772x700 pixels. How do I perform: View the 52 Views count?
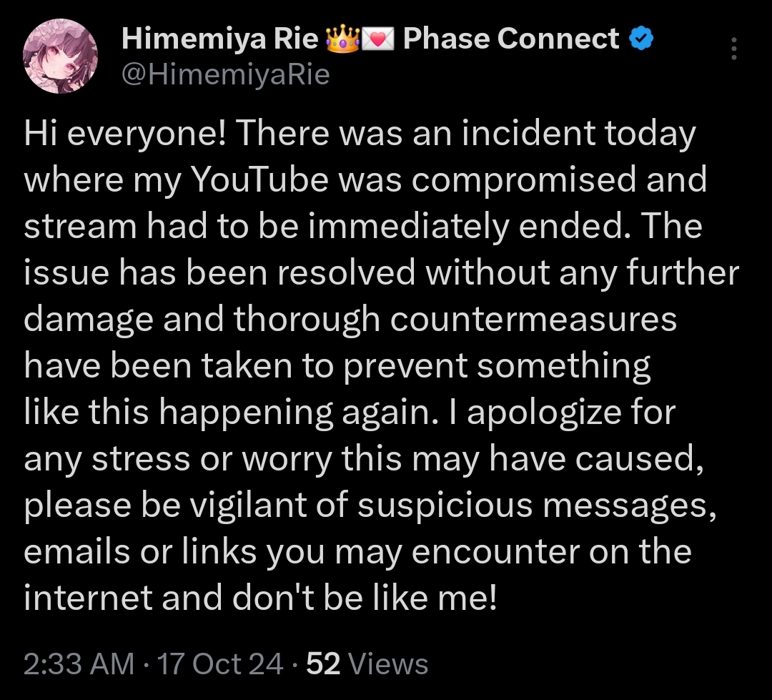(367, 664)
